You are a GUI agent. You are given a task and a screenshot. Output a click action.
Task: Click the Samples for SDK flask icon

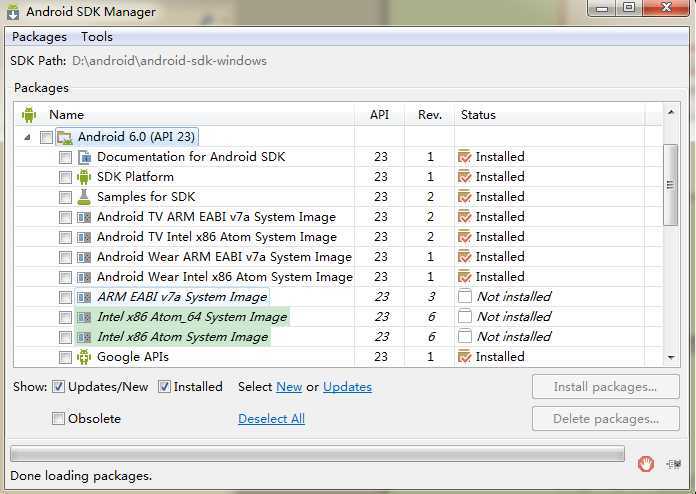84,197
